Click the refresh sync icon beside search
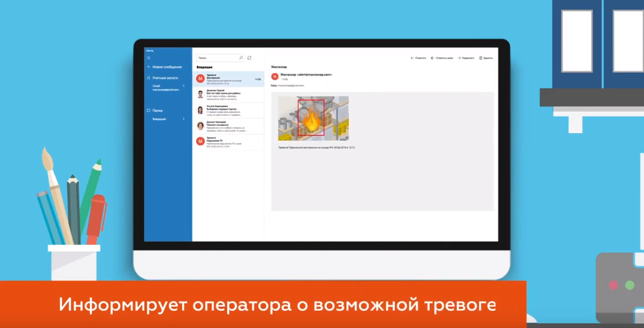The height and width of the screenshot is (328, 644). tap(249, 58)
